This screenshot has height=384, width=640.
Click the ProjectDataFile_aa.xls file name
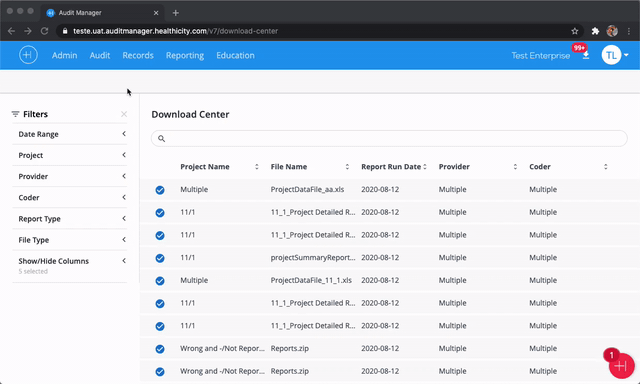307,189
